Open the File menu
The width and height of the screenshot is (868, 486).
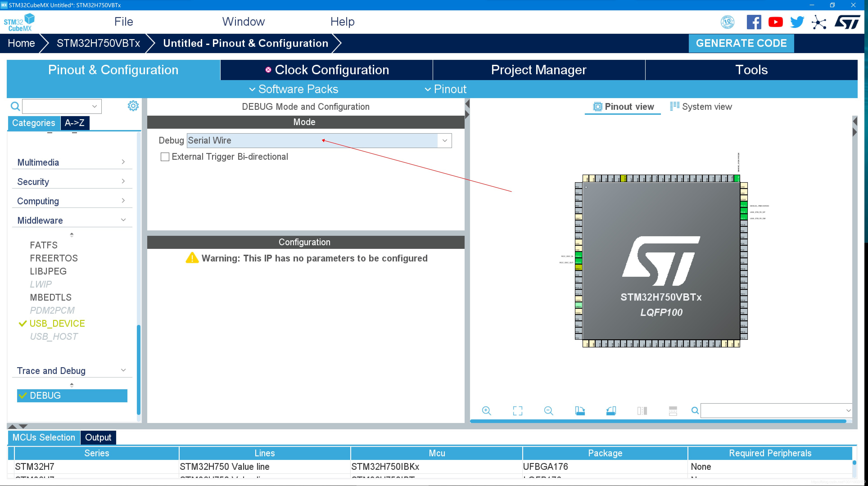[x=124, y=22]
